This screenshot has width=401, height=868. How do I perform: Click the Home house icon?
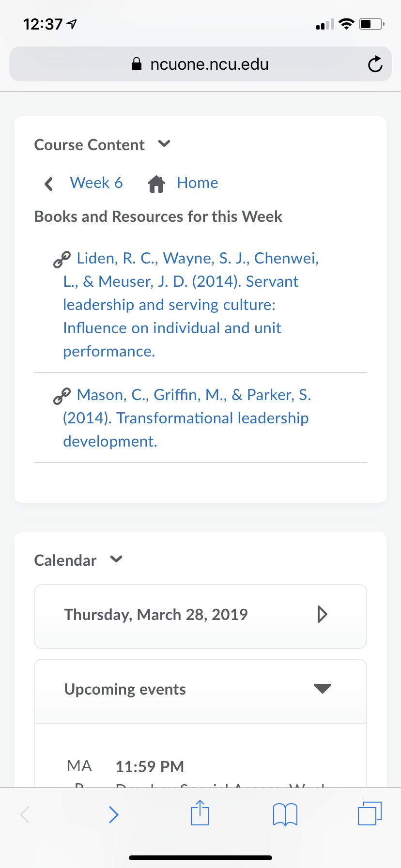click(156, 184)
